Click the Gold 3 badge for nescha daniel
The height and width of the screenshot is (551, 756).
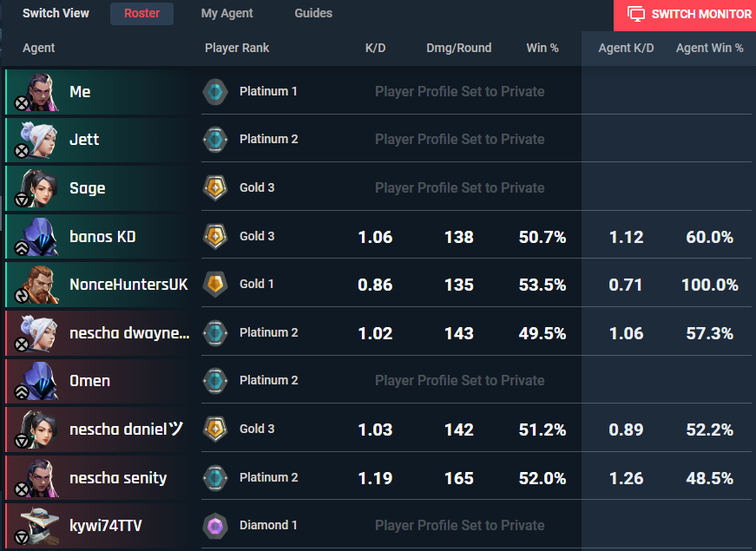tap(215, 430)
